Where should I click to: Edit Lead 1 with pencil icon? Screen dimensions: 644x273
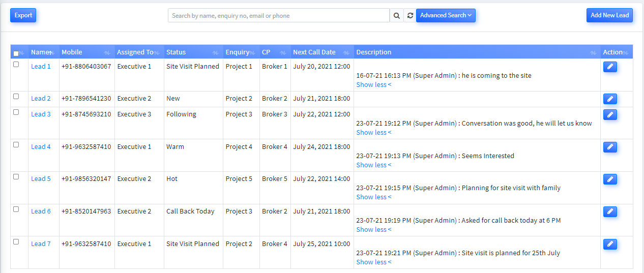pos(610,67)
